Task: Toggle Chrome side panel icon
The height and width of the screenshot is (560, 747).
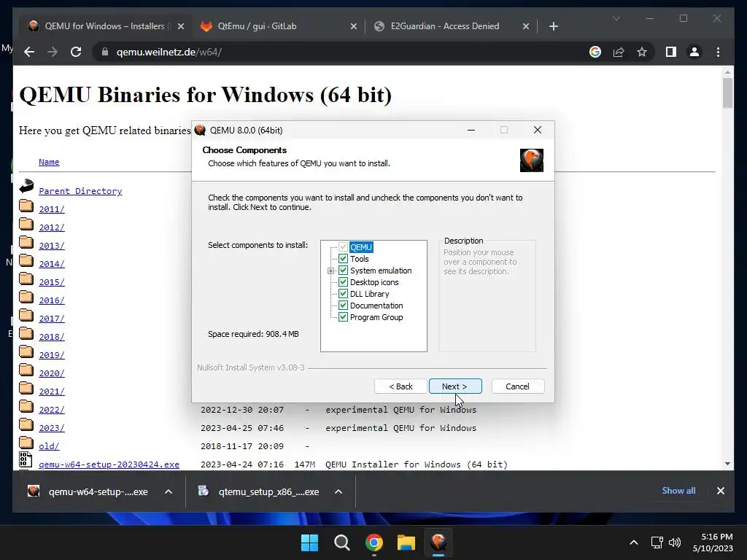Action: tap(671, 52)
